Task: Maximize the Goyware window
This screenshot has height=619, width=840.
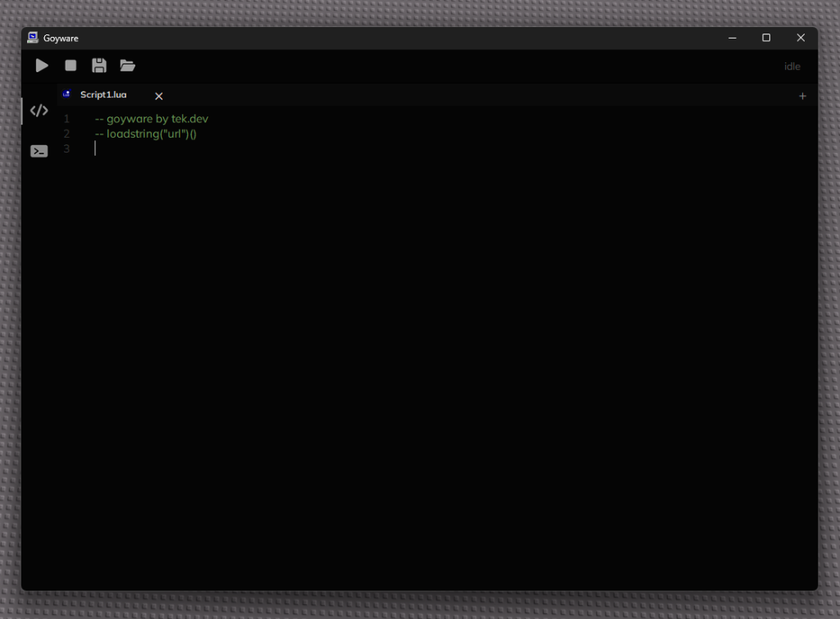Action: tap(766, 38)
